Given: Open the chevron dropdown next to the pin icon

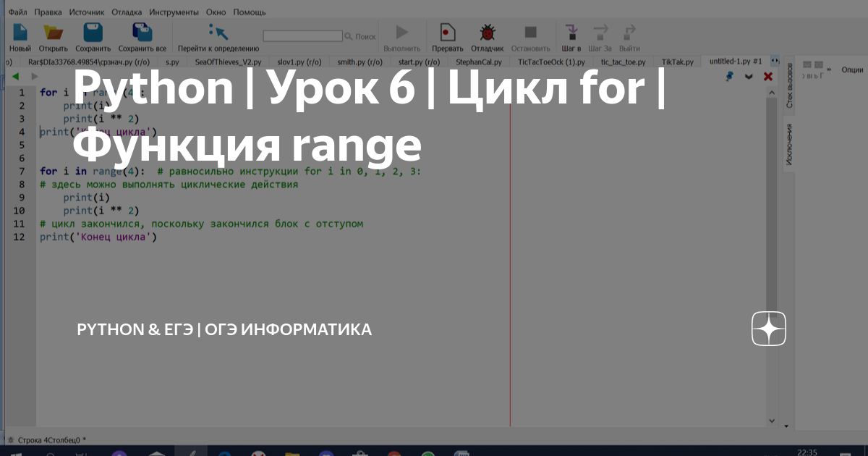Looking at the screenshot, I should pos(749,76).
